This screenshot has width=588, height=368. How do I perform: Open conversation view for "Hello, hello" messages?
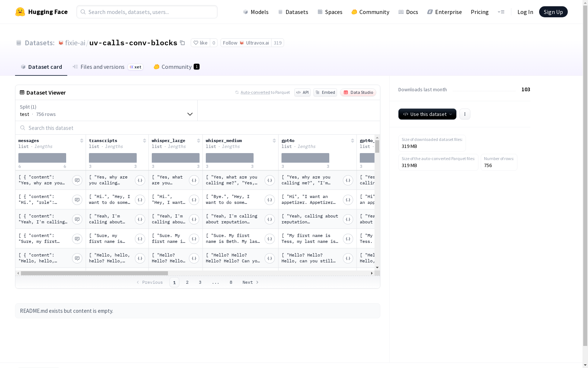coord(77,258)
